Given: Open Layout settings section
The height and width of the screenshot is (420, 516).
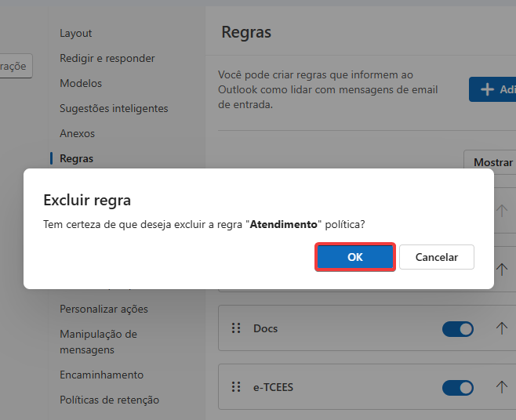Looking at the screenshot, I should pyautogui.click(x=76, y=33).
